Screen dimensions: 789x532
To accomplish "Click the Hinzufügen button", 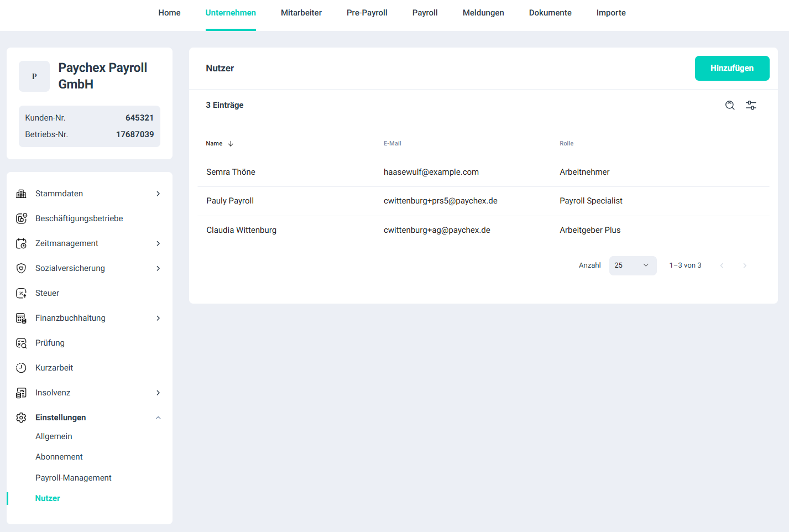I will point(731,68).
